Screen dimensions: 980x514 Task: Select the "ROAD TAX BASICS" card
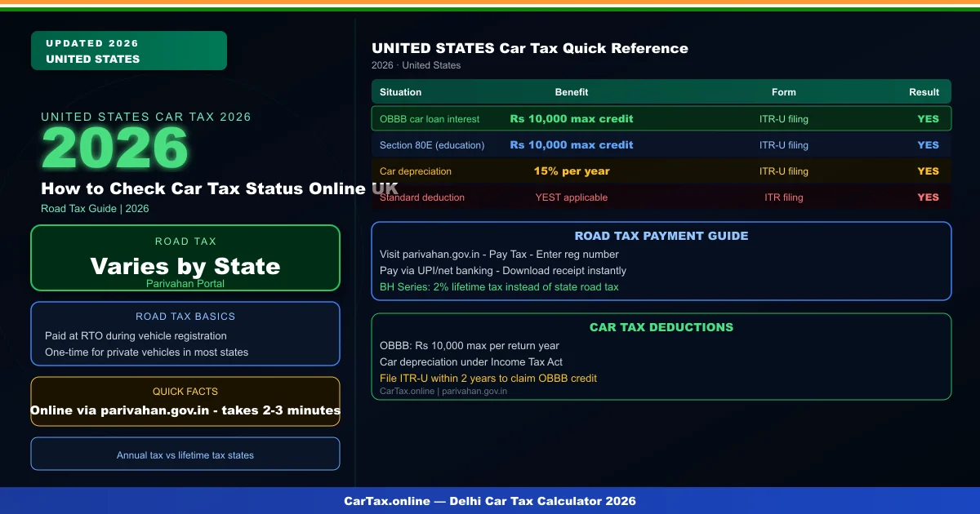pos(185,334)
